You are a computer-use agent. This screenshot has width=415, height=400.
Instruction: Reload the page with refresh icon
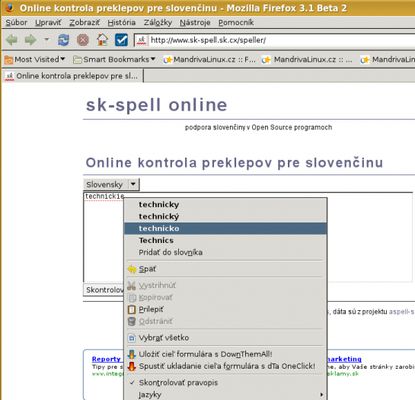tap(63, 40)
